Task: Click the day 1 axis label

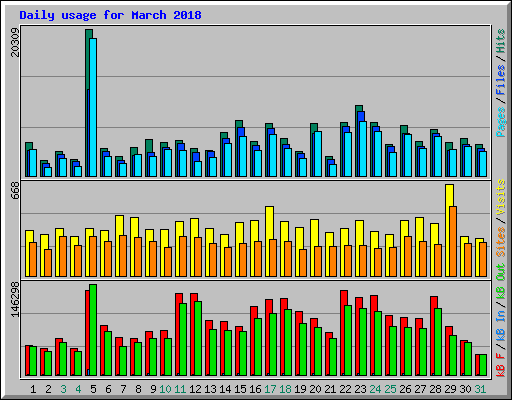Action: [x=33, y=389]
